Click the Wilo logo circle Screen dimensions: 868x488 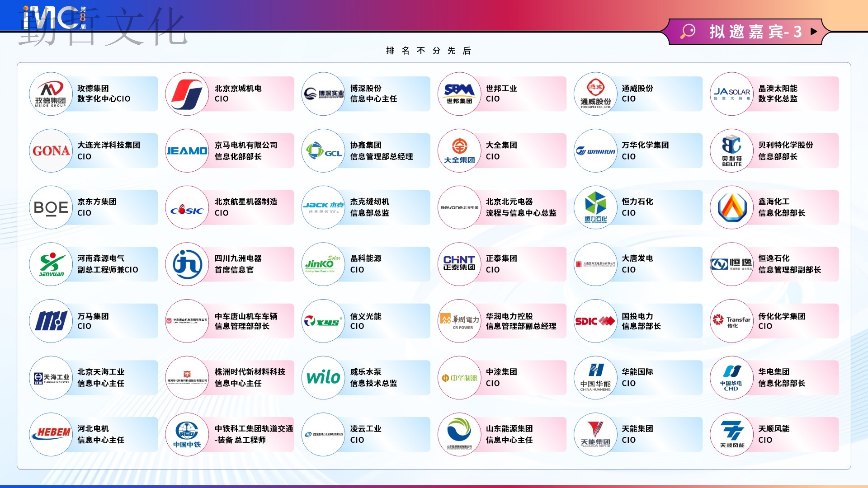323,378
